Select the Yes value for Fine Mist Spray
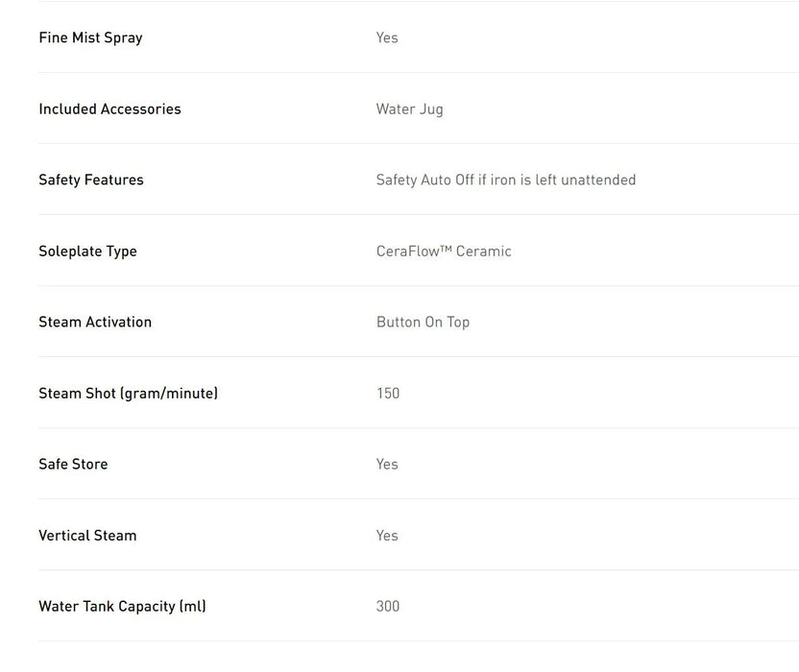 (x=387, y=37)
